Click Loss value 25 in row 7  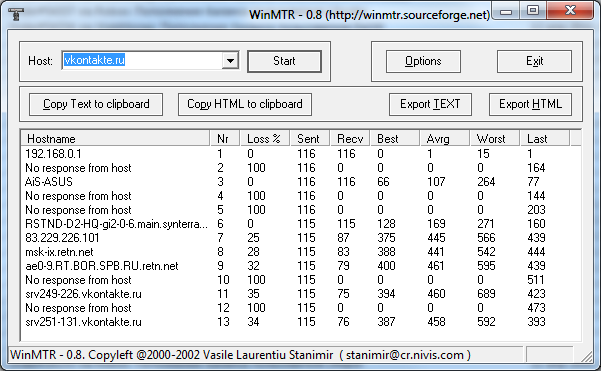[x=253, y=238]
